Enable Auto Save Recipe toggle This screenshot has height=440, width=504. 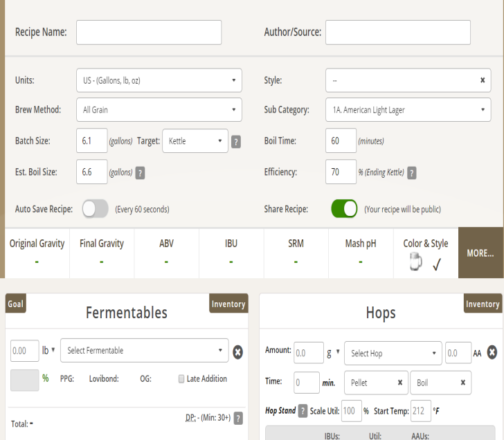[x=96, y=209]
